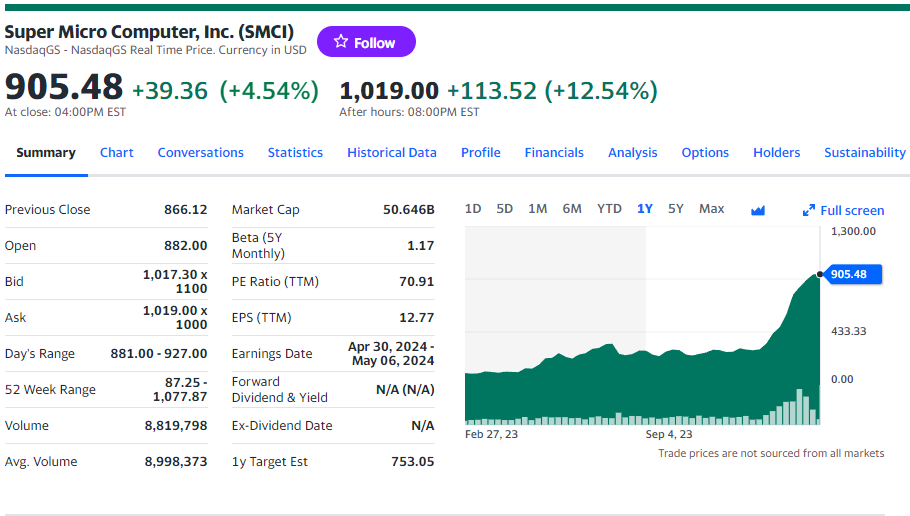Select the 5D chart range
Screen dimensions: 910x516
tap(504, 209)
